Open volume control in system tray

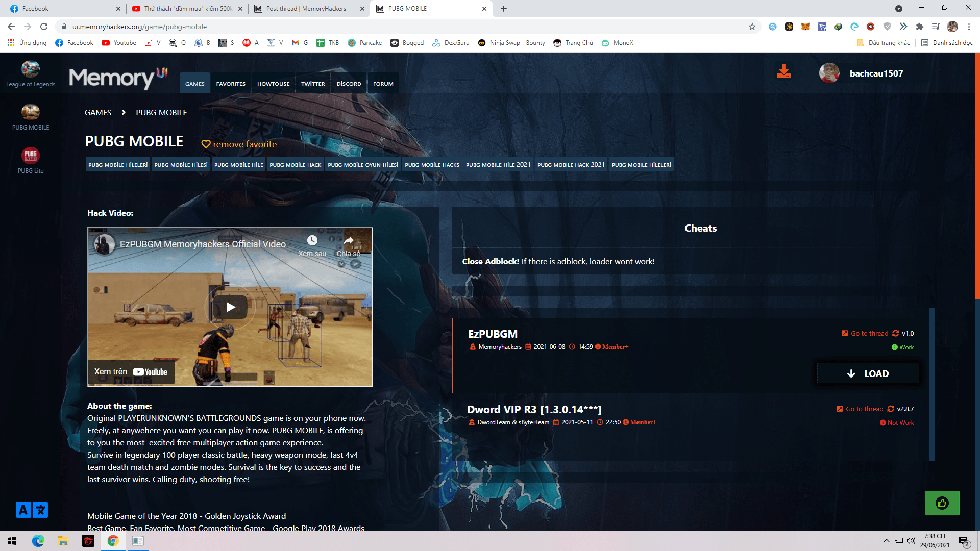coord(911,541)
